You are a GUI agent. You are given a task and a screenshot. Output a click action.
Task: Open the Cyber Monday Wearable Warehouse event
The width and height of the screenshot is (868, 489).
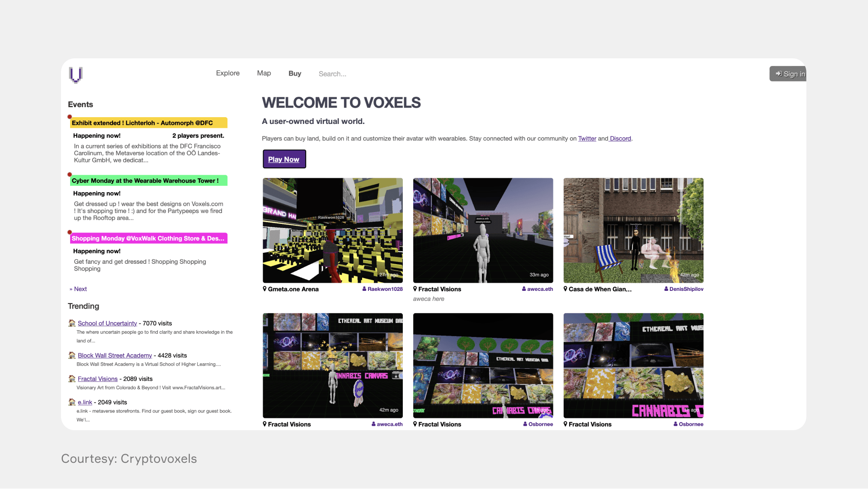pos(149,180)
